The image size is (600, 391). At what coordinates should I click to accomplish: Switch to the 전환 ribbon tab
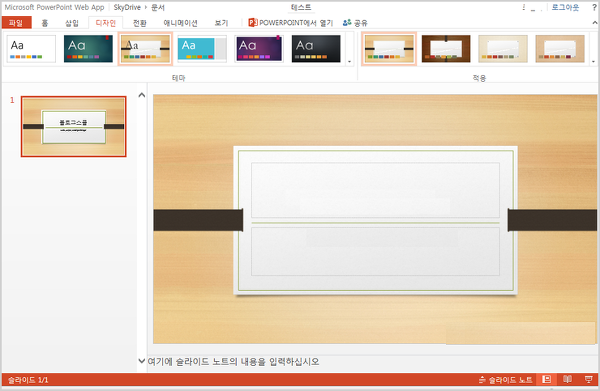pyautogui.click(x=140, y=23)
